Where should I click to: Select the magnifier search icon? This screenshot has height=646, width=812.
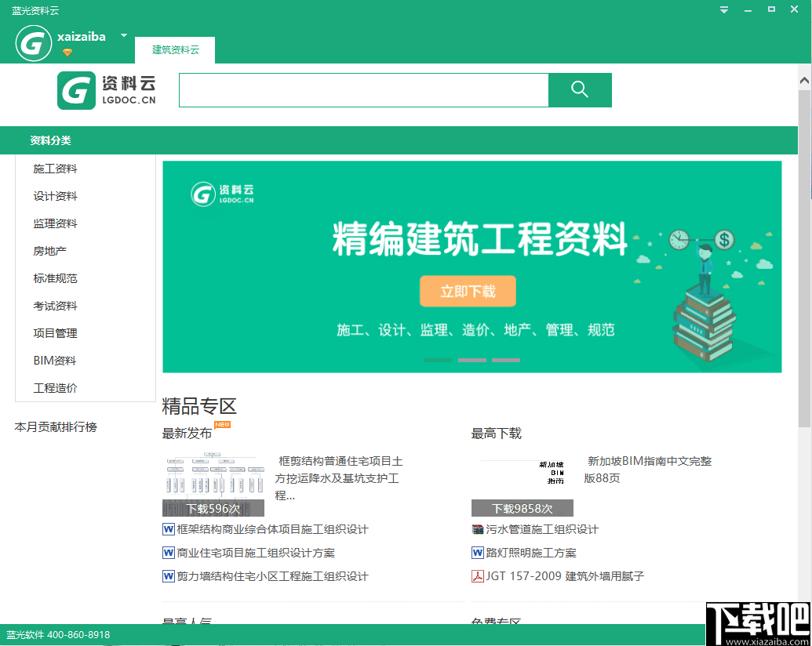[580, 90]
